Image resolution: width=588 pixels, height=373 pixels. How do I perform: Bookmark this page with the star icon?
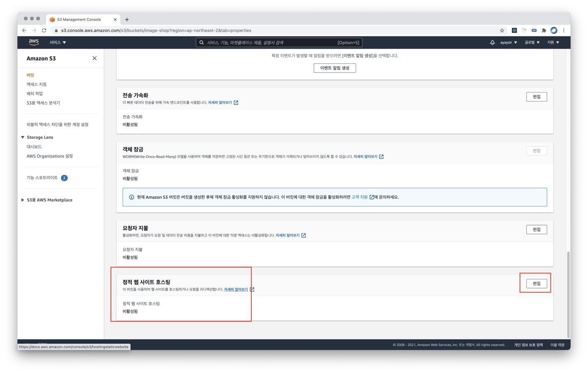[x=502, y=30]
